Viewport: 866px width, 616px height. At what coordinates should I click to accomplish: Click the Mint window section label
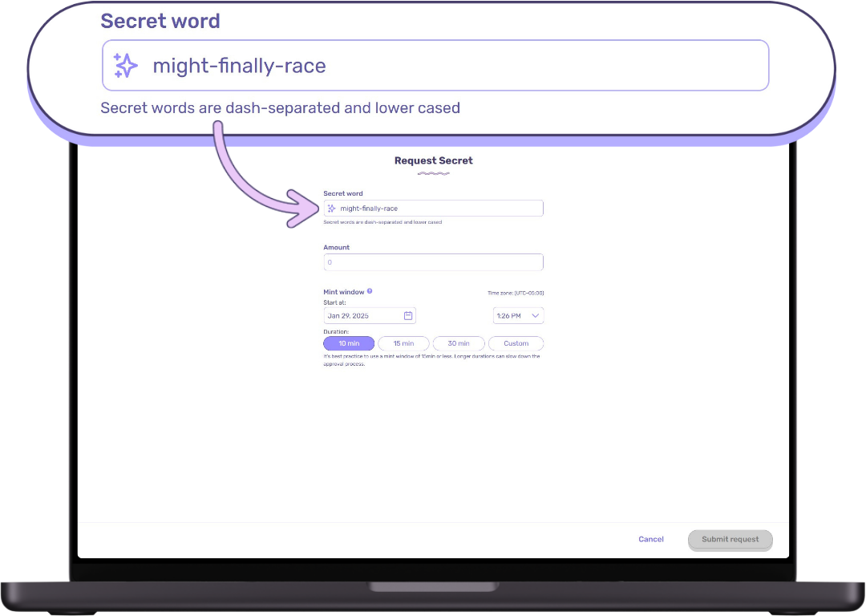coord(343,292)
